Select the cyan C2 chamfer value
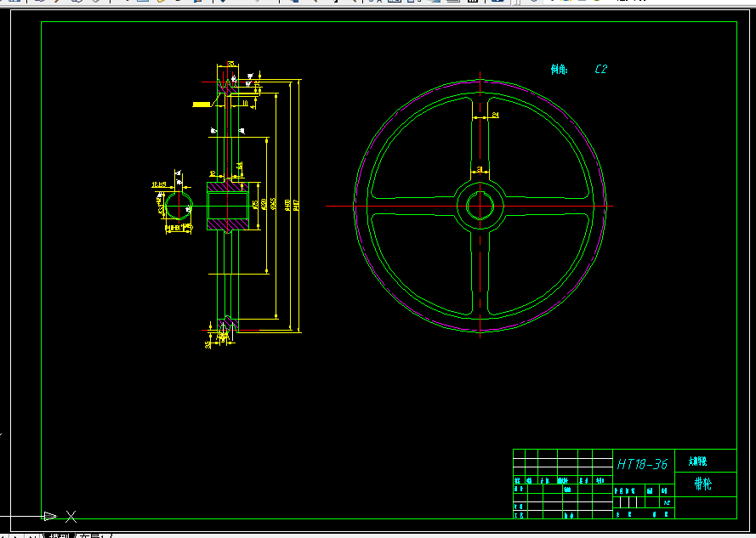 click(600, 69)
